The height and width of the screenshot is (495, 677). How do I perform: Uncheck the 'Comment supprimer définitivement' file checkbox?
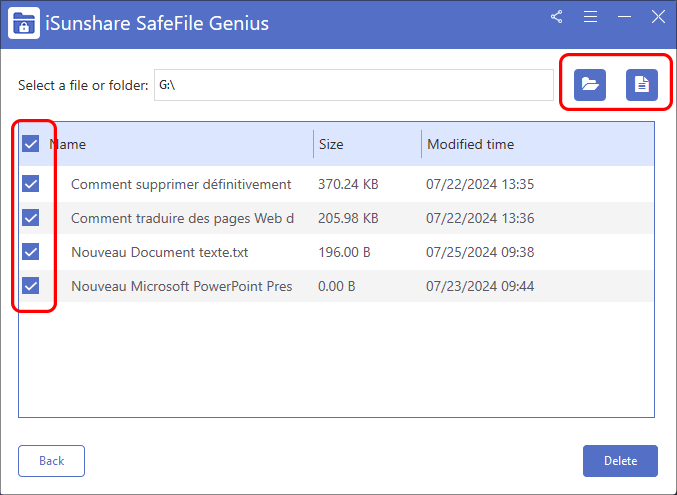31,184
